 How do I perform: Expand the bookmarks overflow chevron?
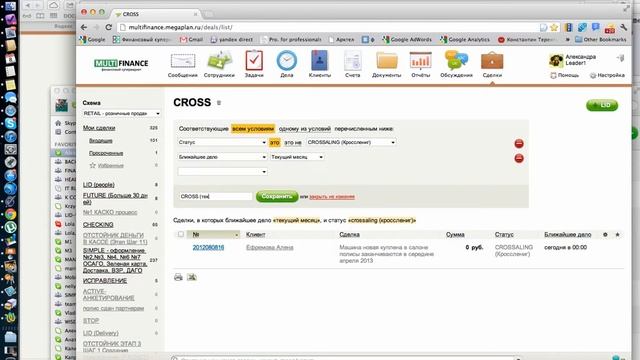pos(567,40)
